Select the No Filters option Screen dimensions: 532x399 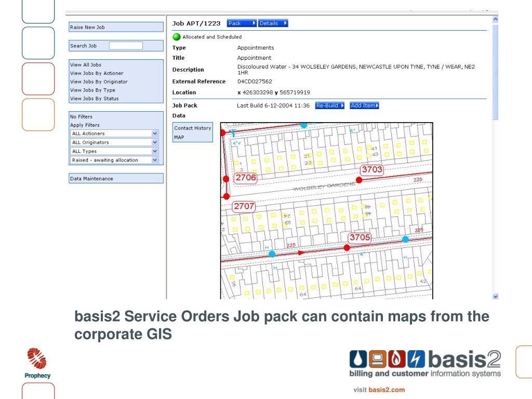(x=81, y=116)
